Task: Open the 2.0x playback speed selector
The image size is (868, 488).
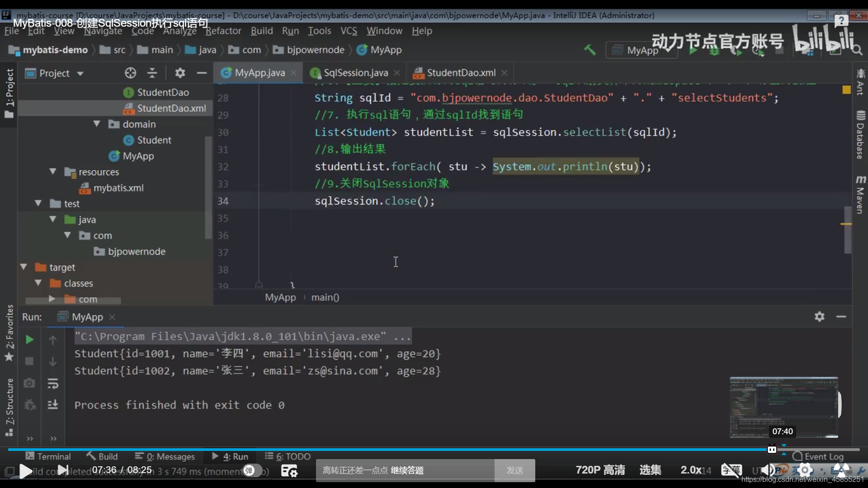Action: pyautogui.click(x=691, y=470)
